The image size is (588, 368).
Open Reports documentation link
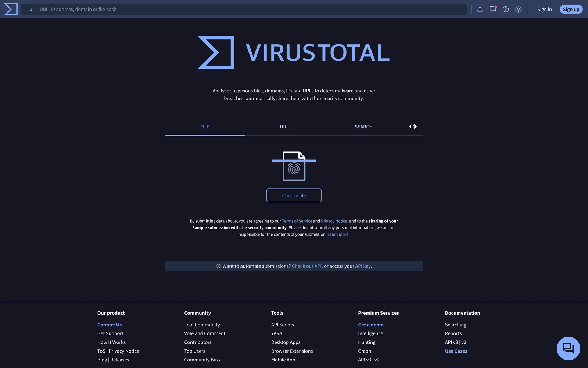tap(453, 333)
